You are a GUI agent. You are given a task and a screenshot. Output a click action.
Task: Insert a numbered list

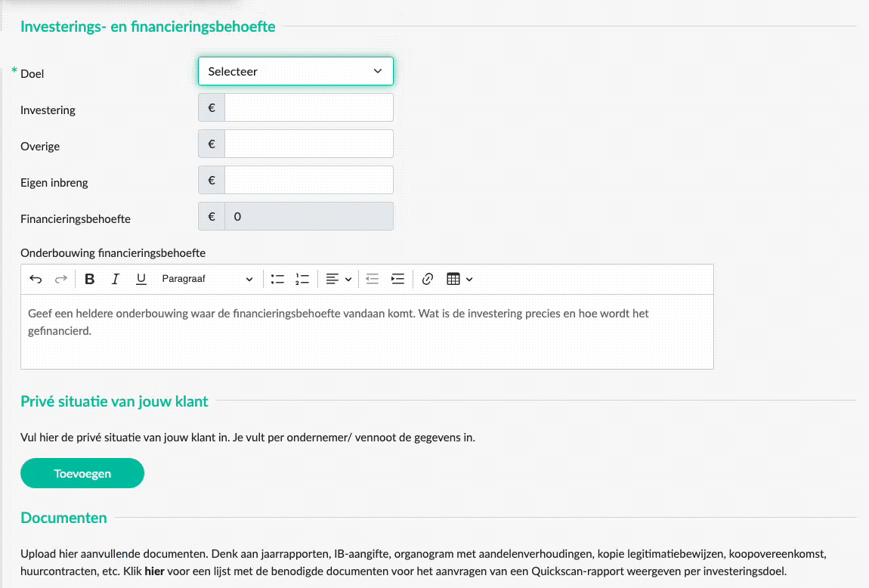[302, 279]
